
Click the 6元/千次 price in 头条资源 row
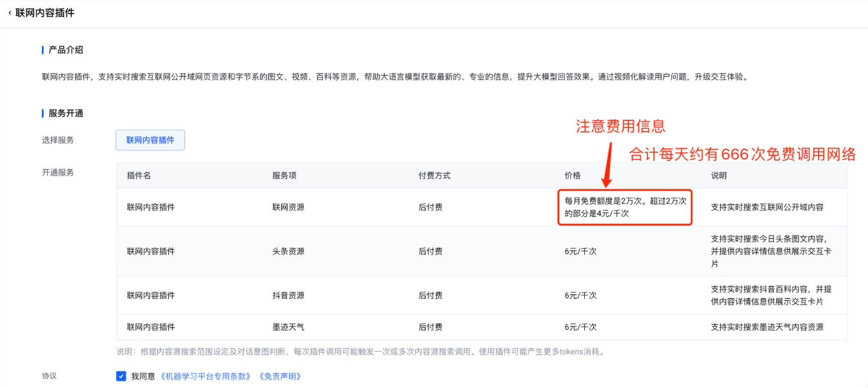pyautogui.click(x=580, y=251)
